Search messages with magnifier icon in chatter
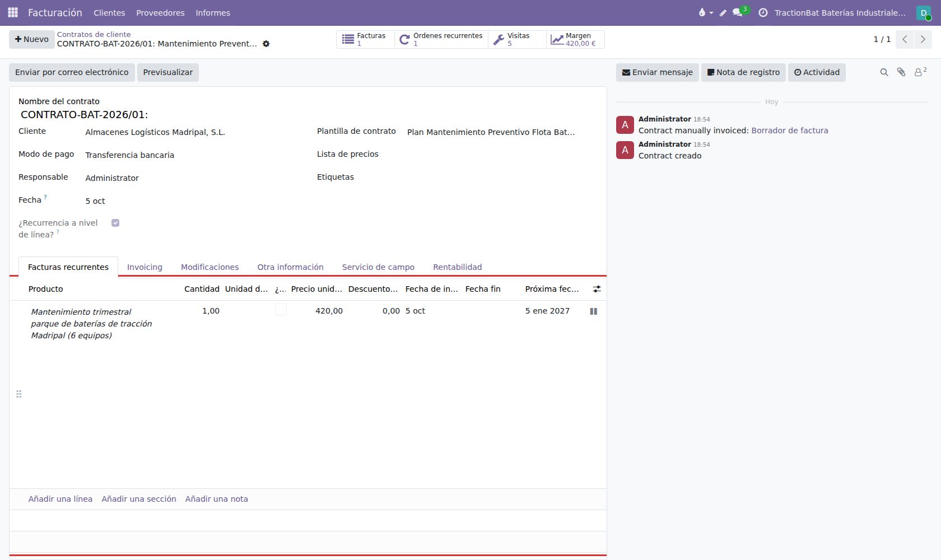941x560 pixels. click(x=884, y=72)
